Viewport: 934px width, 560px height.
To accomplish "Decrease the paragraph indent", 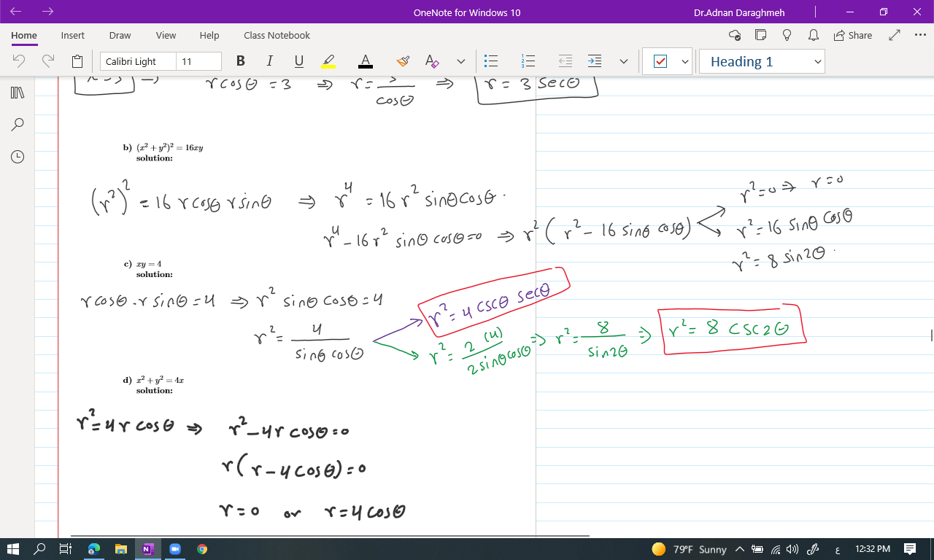I will point(566,61).
